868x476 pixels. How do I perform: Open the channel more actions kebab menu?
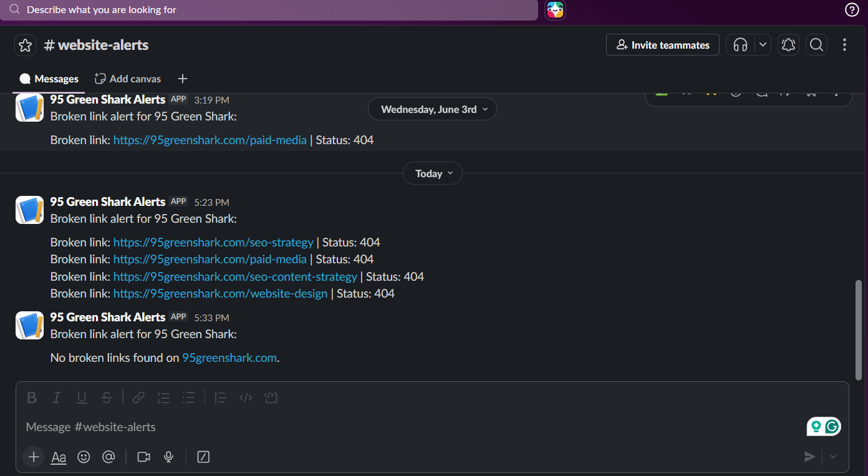[844, 45]
